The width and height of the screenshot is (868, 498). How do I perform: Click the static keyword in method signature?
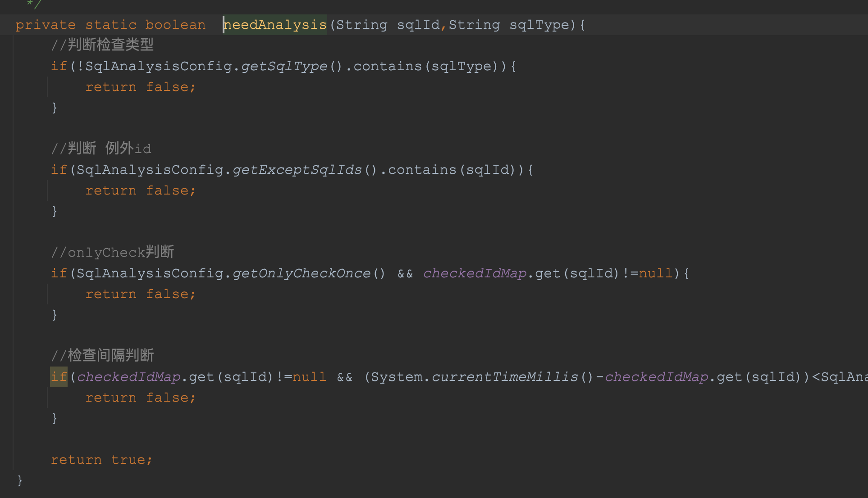click(111, 25)
